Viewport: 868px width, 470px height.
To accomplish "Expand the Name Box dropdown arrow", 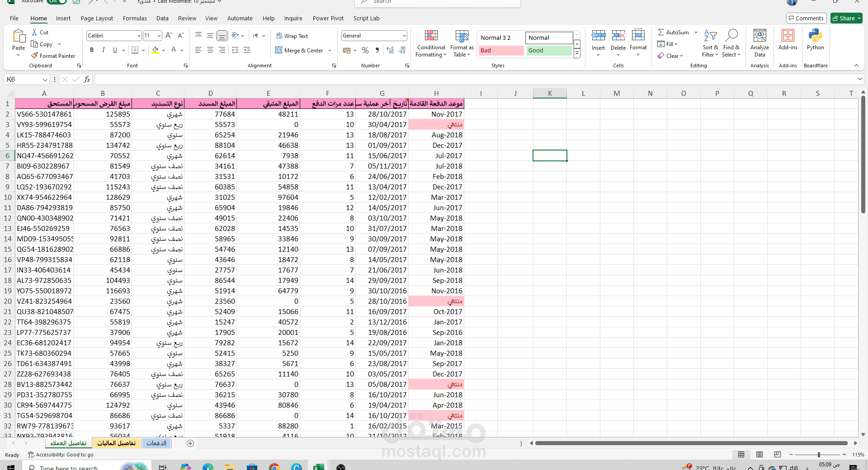I will [45, 80].
